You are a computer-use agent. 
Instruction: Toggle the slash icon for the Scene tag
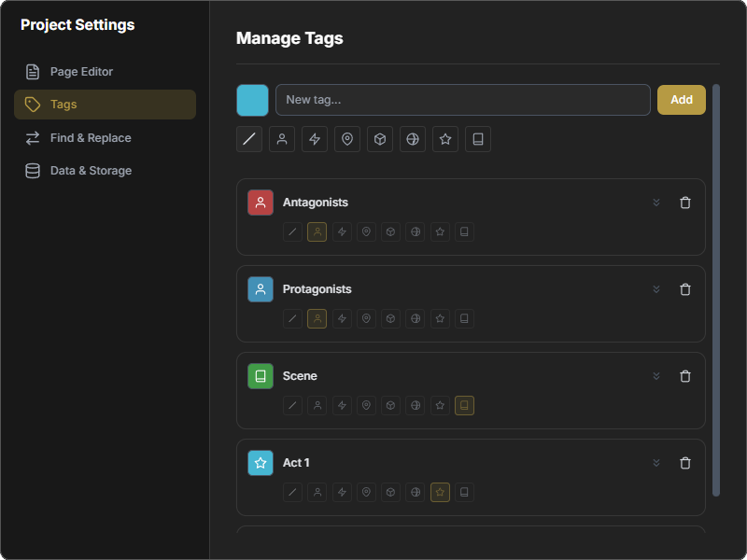coord(293,405)
